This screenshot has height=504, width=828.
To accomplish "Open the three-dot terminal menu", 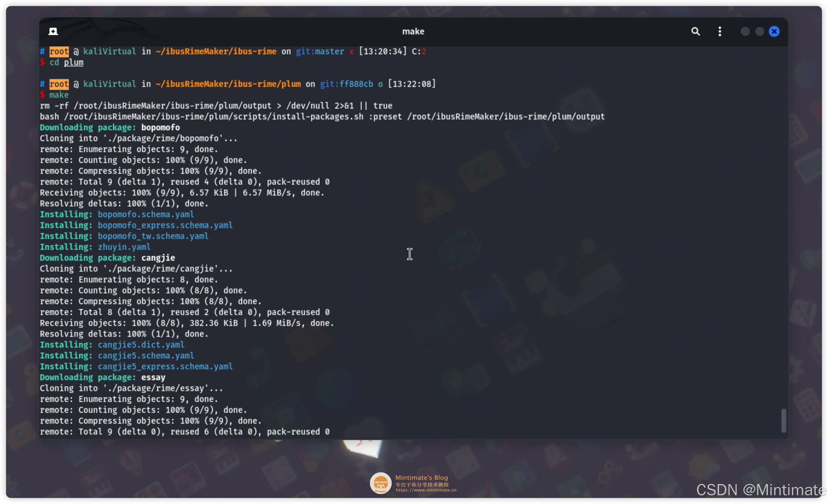I will pos(720,31).
